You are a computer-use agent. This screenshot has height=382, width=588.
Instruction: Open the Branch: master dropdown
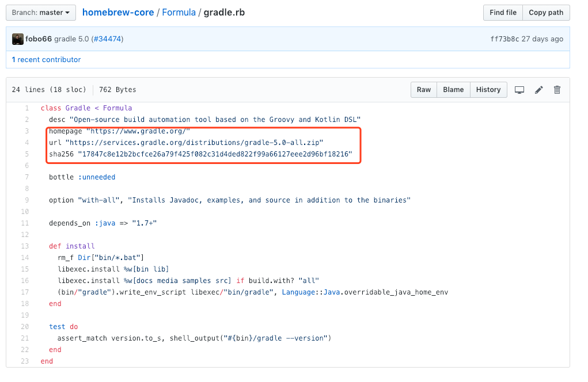click(41, 13)
